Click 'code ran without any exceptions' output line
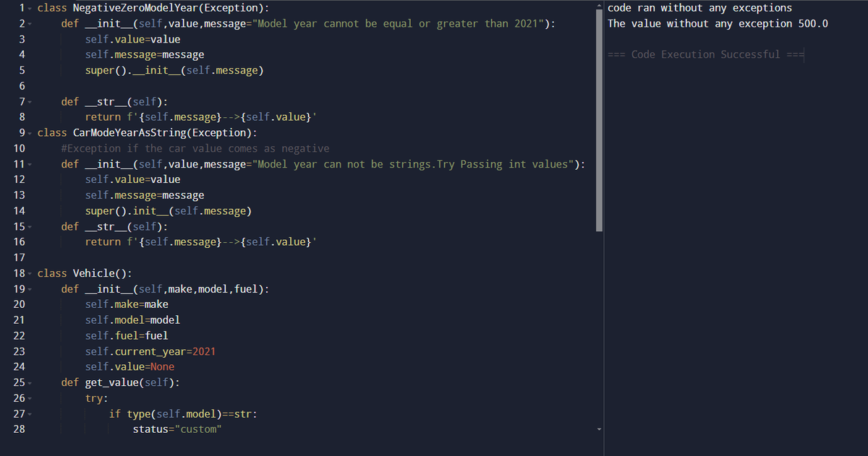Viewport: 868px width, 456px height. click(x=700, y=9)
